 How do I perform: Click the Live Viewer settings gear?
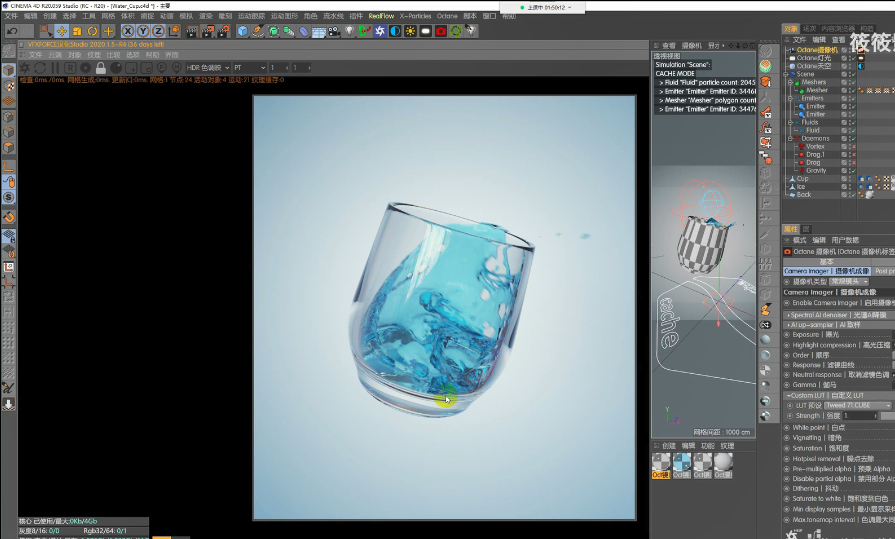(x=86, y=68)
